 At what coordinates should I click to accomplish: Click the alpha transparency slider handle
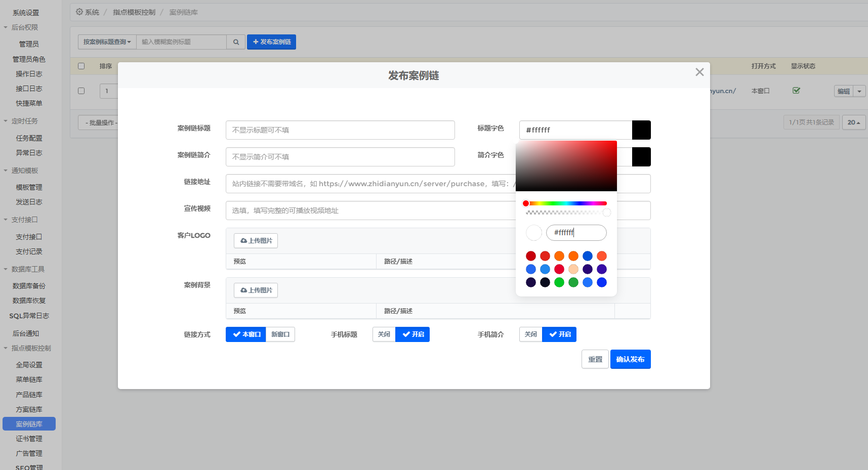(607, 212)
